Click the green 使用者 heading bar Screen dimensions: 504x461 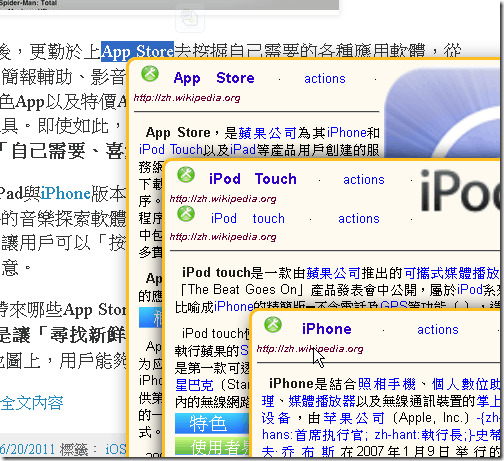pyautogui.click(x=212, y=446)
